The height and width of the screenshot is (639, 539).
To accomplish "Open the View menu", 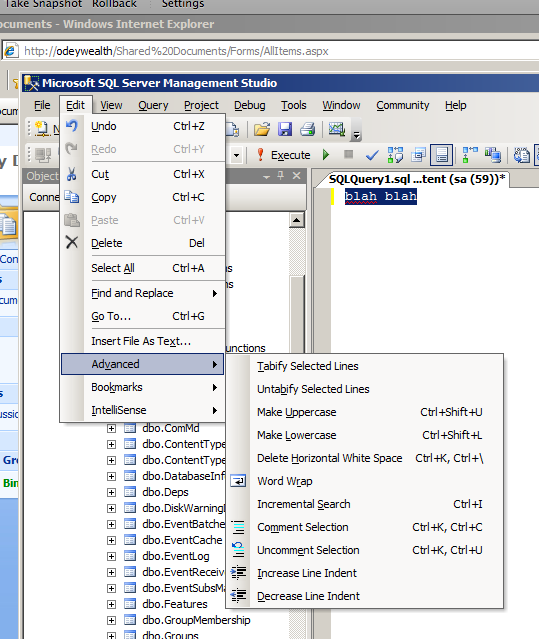I will [x=111, y=105].
